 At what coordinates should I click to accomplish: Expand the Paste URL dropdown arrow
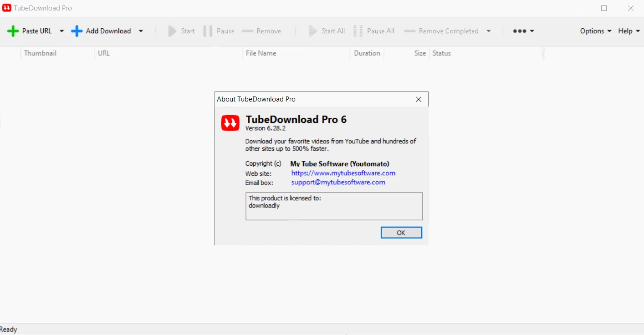click(62, 31)
